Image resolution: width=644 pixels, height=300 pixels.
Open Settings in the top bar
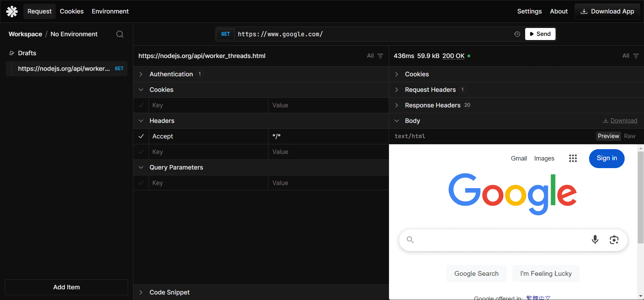(529, 11)
